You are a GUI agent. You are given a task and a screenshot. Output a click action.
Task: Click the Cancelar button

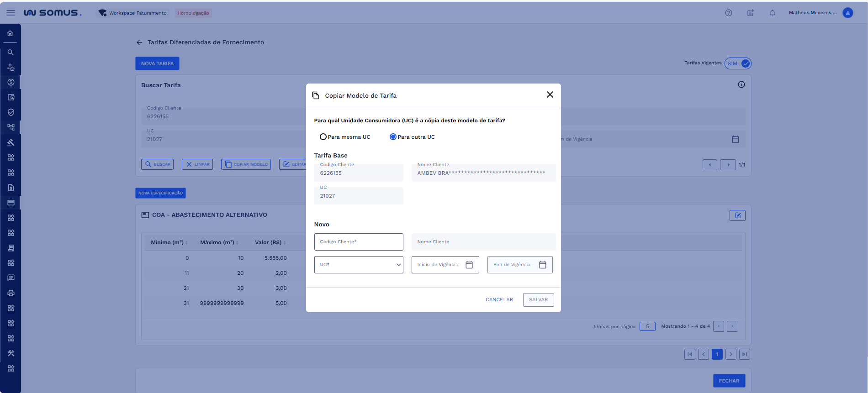pyautogui.click(x=499, y=300)
